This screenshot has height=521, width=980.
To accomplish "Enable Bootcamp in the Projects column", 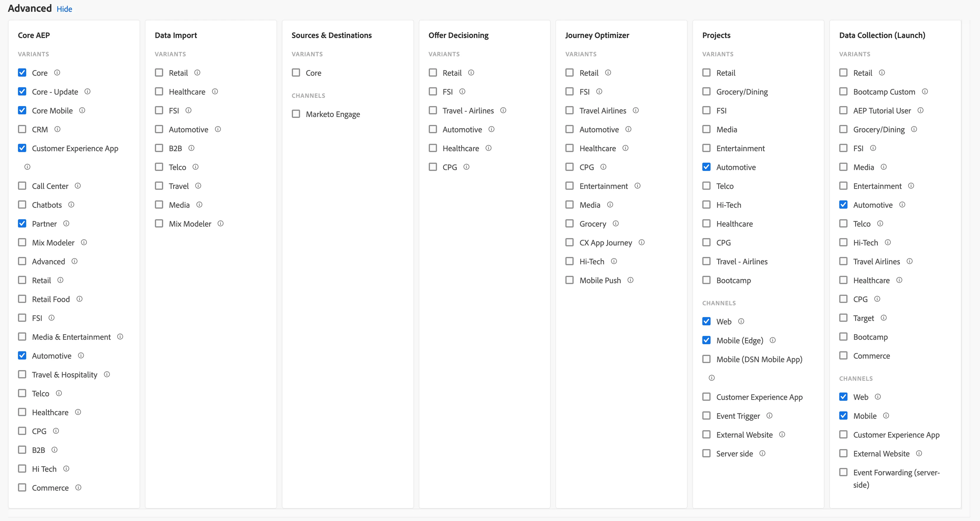I will 706,280.
